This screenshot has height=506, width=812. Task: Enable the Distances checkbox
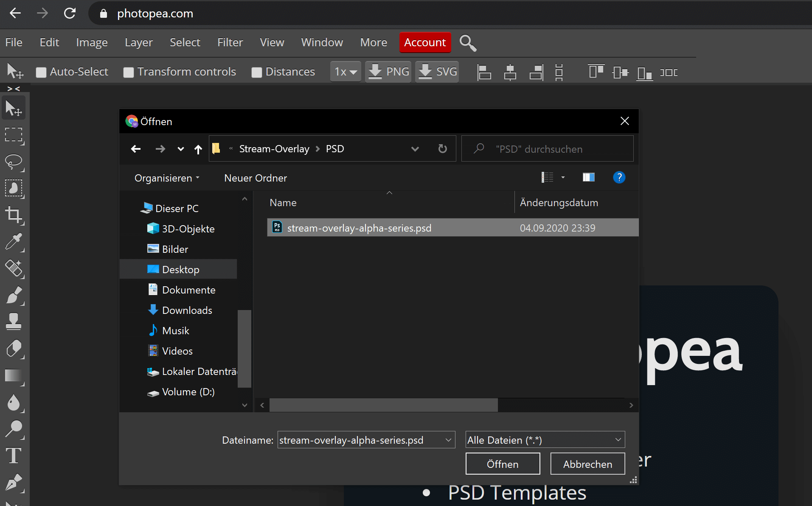[x=256, y=73]
